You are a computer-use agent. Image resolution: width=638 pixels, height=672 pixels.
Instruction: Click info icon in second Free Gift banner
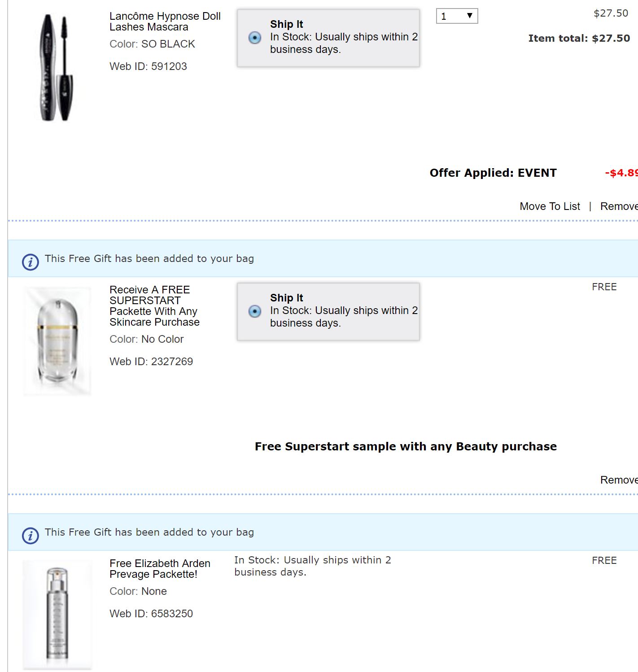tap(31, 535)
